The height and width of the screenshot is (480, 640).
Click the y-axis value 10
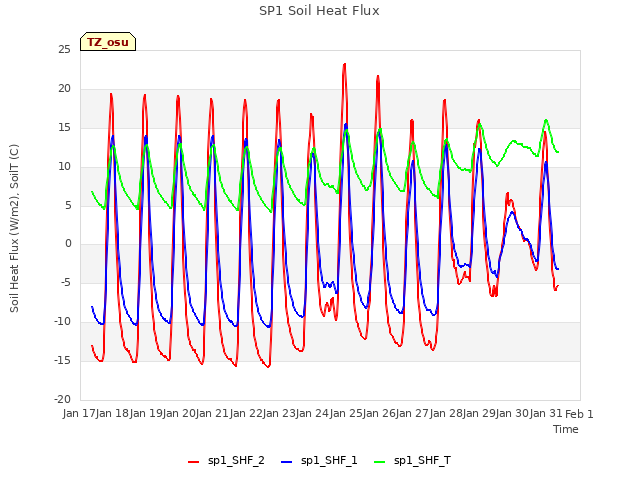[x=64, y=167]
